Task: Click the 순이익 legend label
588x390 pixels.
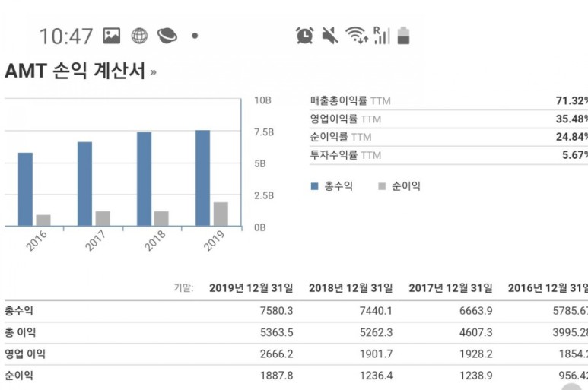Action: (405, 186)
